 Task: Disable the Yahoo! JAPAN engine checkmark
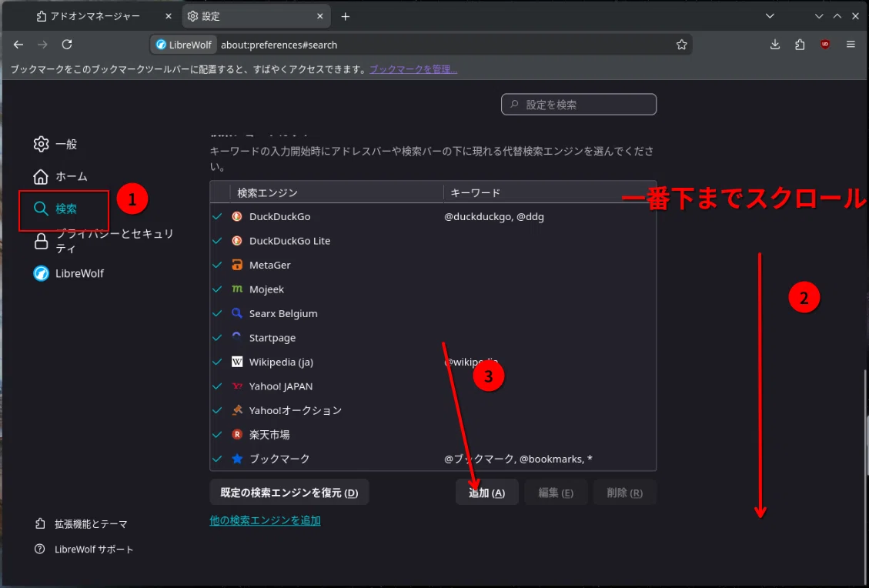coord(218,386)
